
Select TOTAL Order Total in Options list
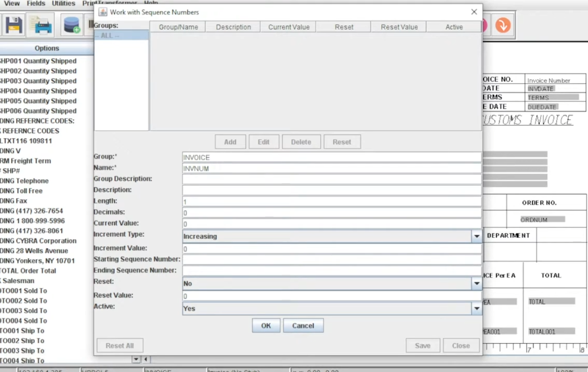28,271
